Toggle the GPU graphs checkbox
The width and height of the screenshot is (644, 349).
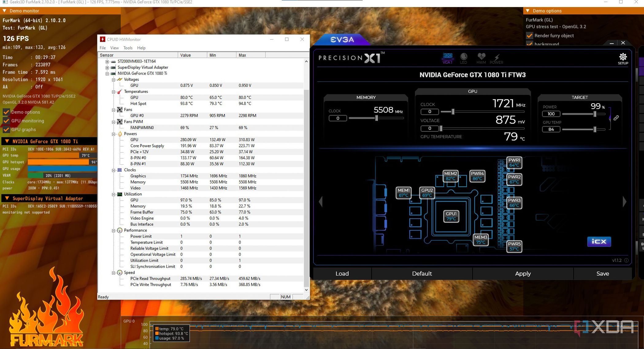(6, 130)
